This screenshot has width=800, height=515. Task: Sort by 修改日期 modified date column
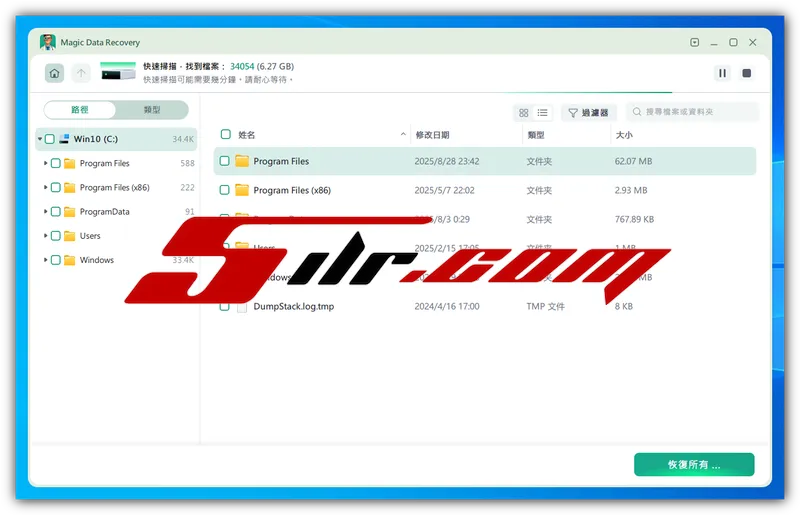tap(432, 135)
